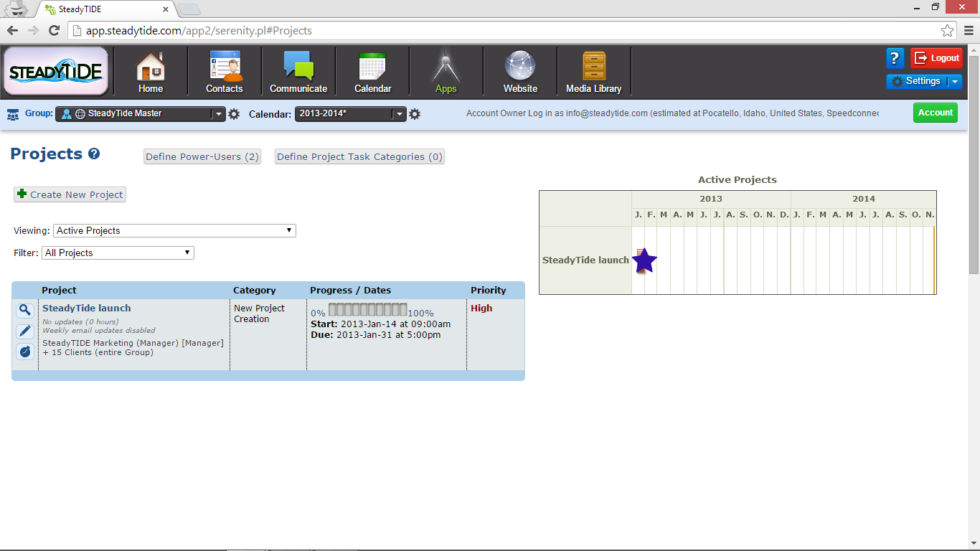Go to the Communicate section
Screen dimensions: 980x551
click(298, 72)
